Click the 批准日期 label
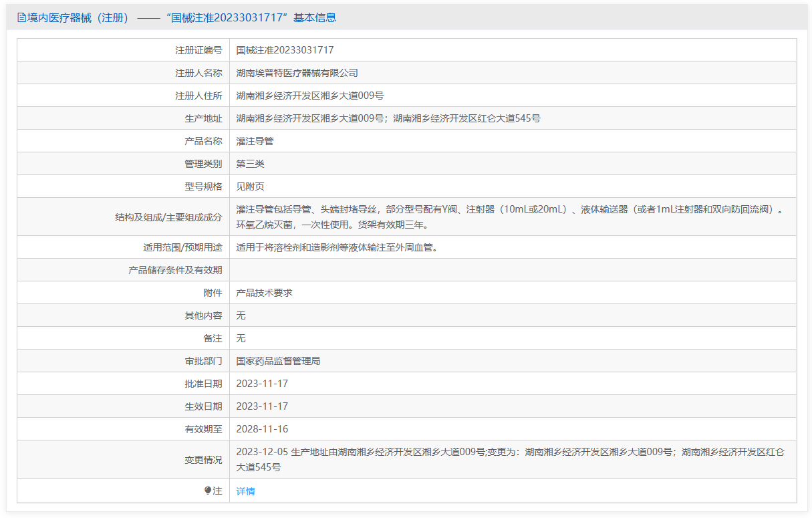The image size is (812, 518). point(203,384)
